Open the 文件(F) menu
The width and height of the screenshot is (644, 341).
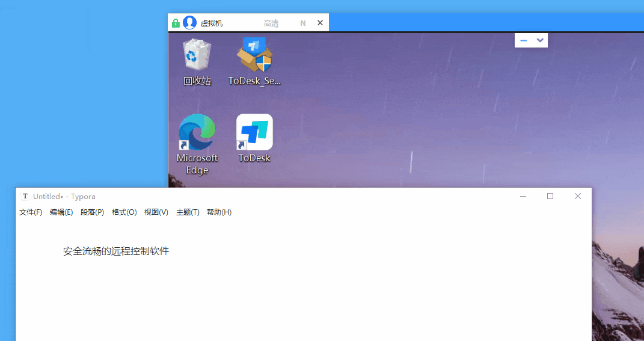click(31, 212)
